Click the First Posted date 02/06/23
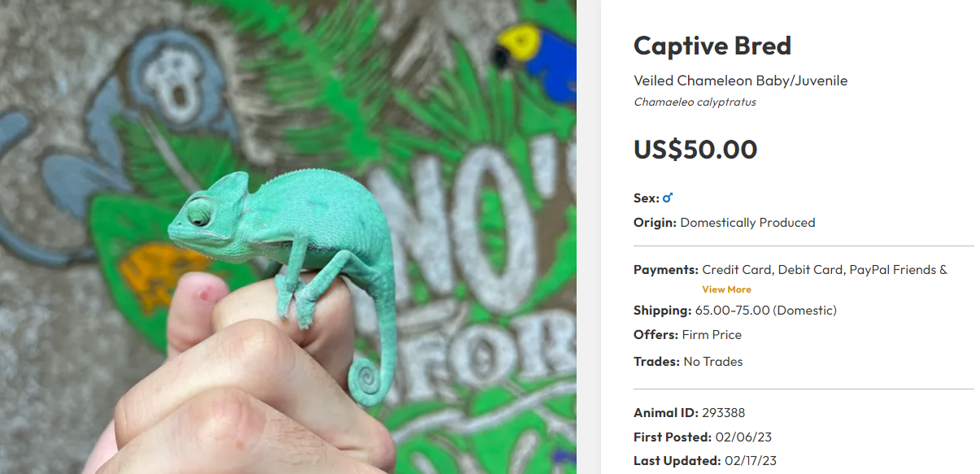This screenshot has height=474, width=980. pos(742,437)
